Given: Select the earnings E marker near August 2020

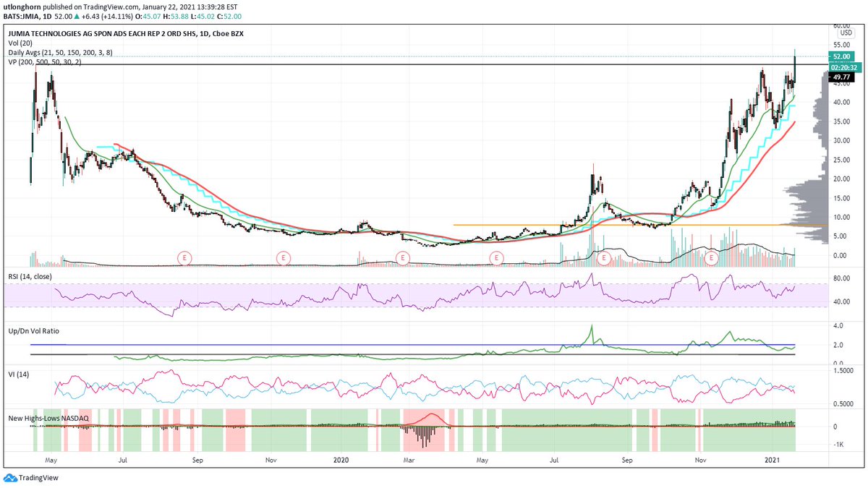Looking at the screenshot, I should tap(605, 257).
